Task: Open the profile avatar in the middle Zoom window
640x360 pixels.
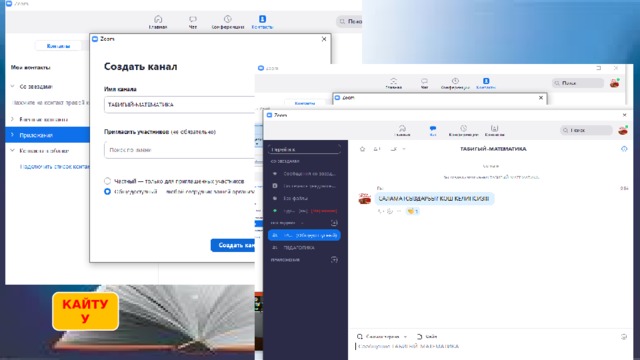Action: coord(615,83)
